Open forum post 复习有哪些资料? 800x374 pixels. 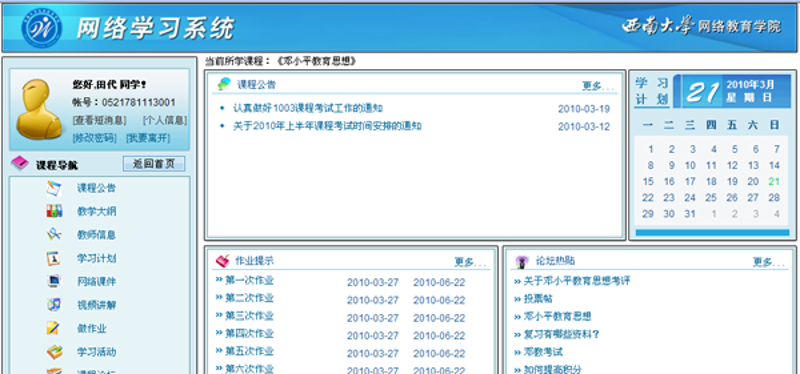[x=561, y=334]
